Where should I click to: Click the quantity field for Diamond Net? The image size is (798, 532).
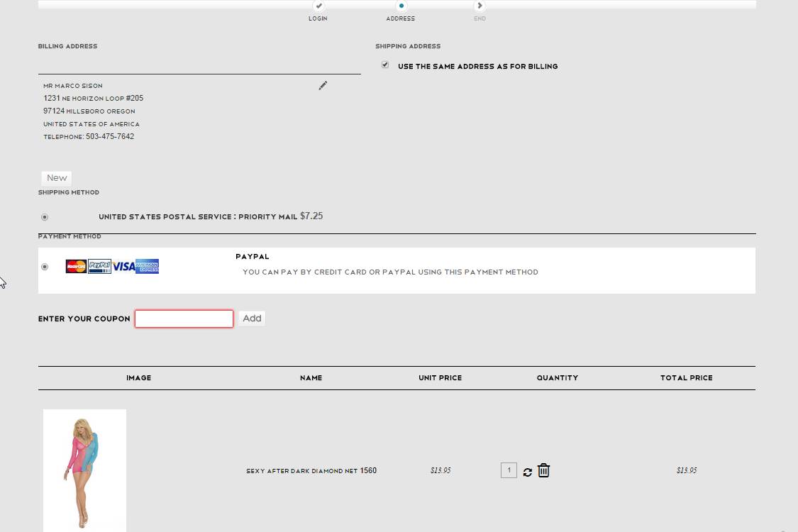tap(509, 470)
